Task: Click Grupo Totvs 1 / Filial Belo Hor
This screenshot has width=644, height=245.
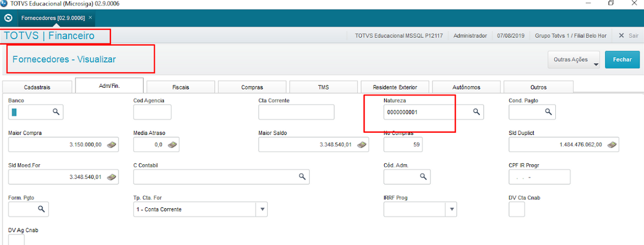Action: pos(571,36)
